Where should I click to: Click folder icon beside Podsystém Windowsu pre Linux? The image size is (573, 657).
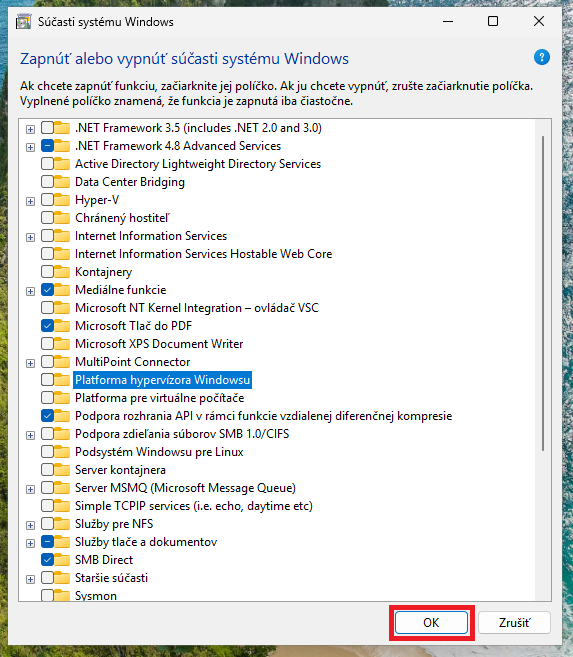tap(62, 452)
